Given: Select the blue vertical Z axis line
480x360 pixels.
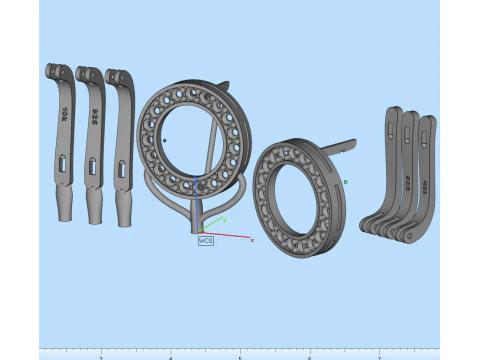Looking at the screenshot, I should tap(196, 205).
